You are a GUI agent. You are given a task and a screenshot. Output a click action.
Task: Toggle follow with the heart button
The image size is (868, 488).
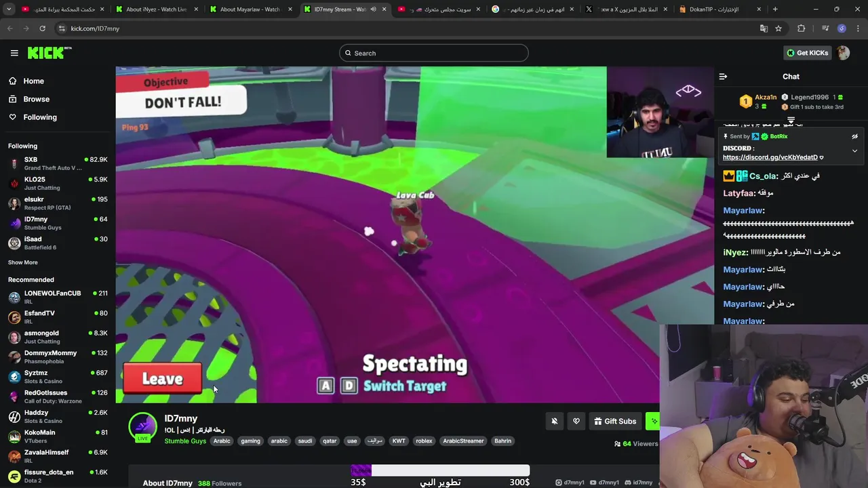click(576, 422)
